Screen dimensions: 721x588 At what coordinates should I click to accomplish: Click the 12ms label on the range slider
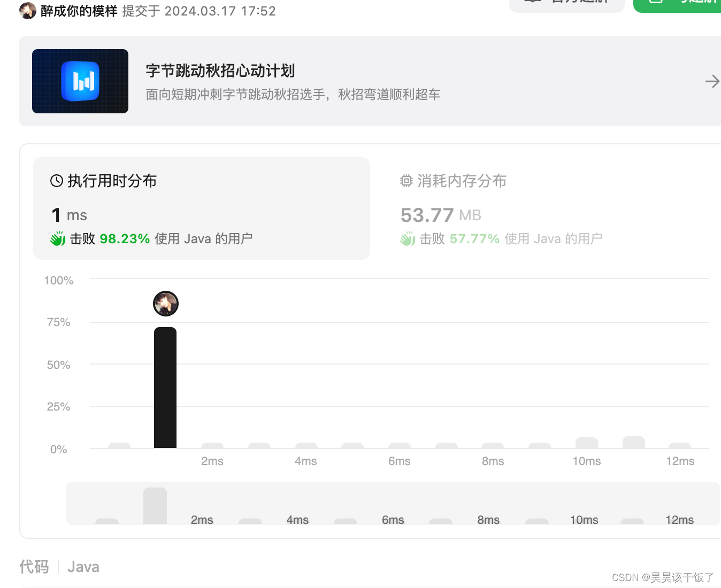coord(679,520)
